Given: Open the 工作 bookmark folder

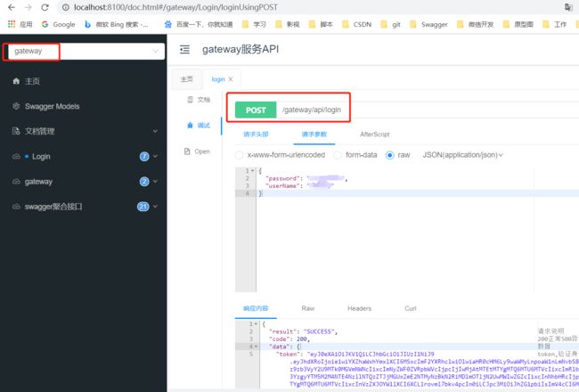Looking at the screenshot, I should [554, 24].
